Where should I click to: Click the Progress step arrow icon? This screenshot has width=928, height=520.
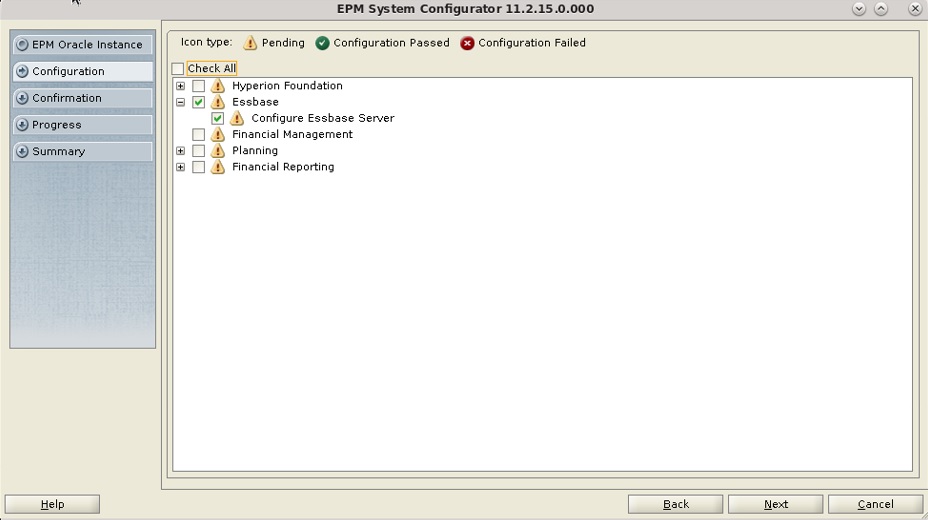(22, 124)
